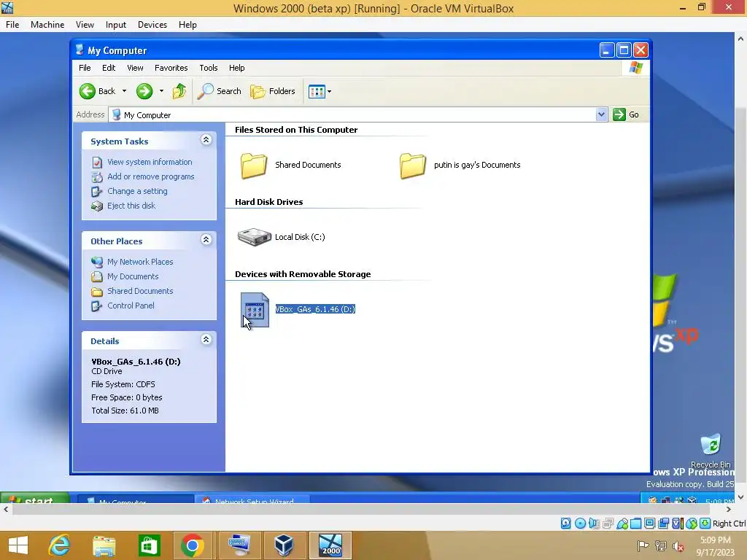
Task: Open Shared Documents in Other Places
Action: (x=140, y=291)
